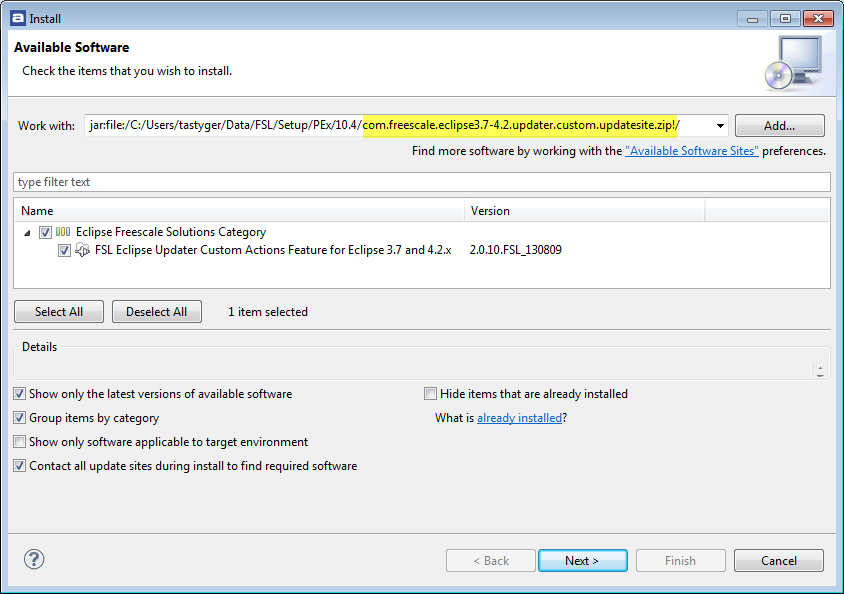Click Next to continue the installation

click(582, 560)
